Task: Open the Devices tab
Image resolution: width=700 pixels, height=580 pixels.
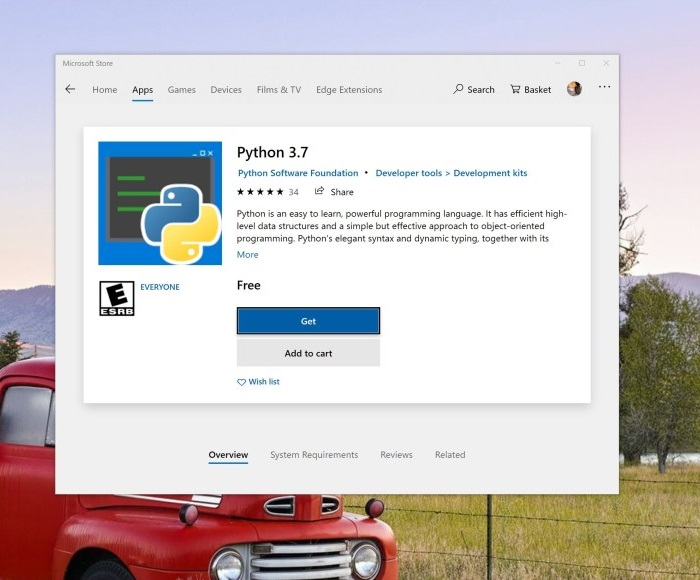Action: 226,90
